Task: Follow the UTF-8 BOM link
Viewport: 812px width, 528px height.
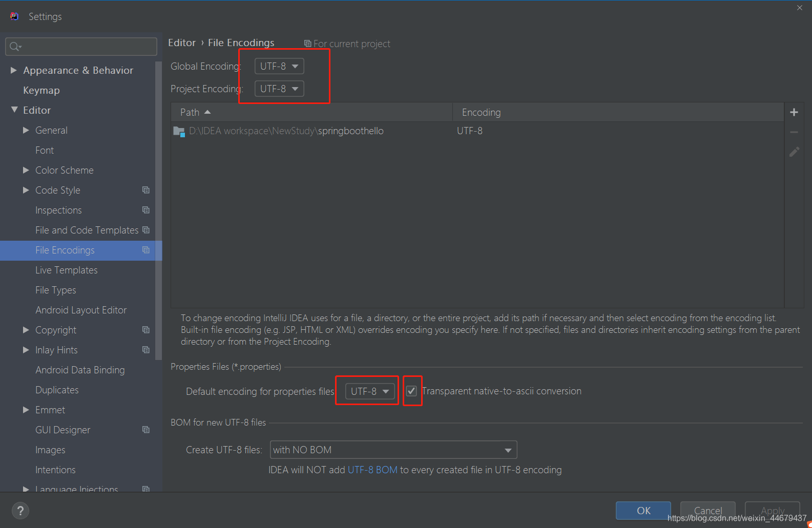Action: click(372, 470)
